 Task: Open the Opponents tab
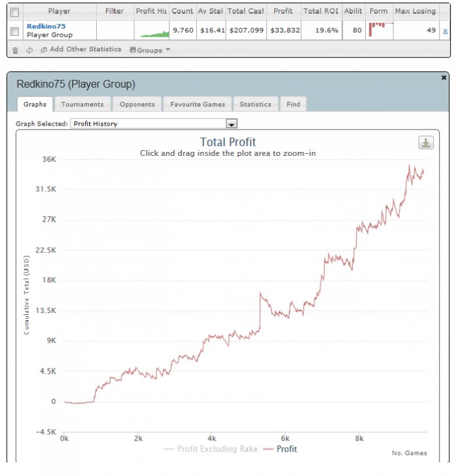click(137, 104)
